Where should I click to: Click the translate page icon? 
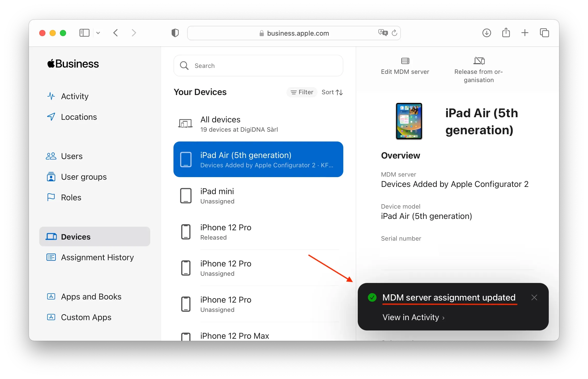click(383, 33)
